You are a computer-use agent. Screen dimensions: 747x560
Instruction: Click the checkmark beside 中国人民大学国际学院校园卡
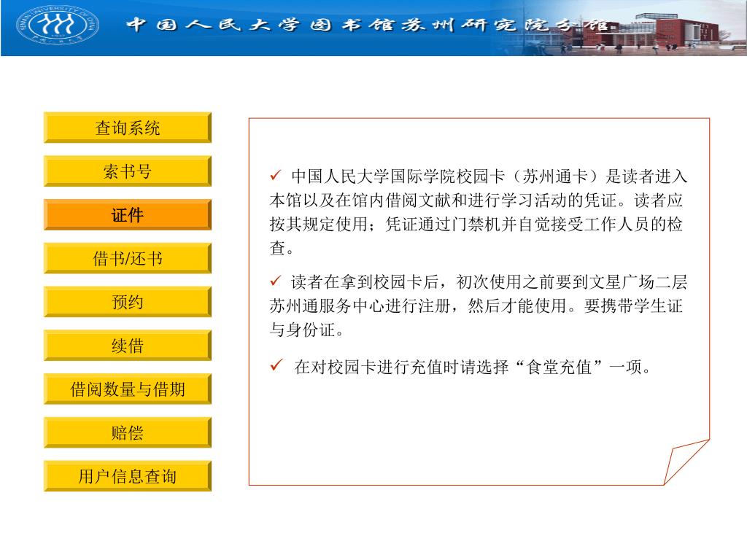(276, 175)
